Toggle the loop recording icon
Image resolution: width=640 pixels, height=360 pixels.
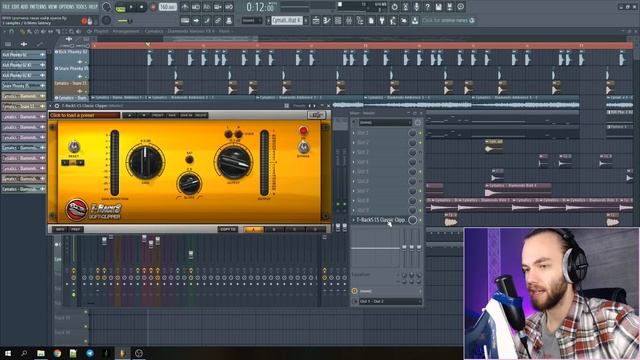coord(229,7)
